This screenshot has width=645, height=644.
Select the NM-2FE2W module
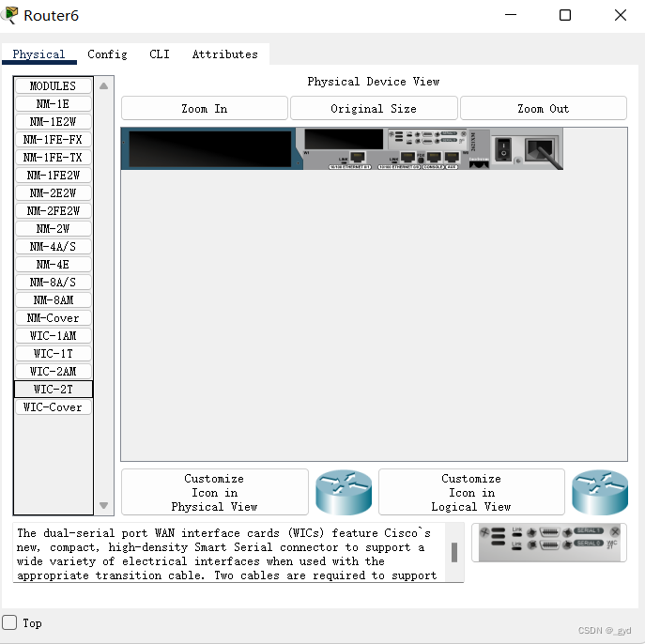54,211
